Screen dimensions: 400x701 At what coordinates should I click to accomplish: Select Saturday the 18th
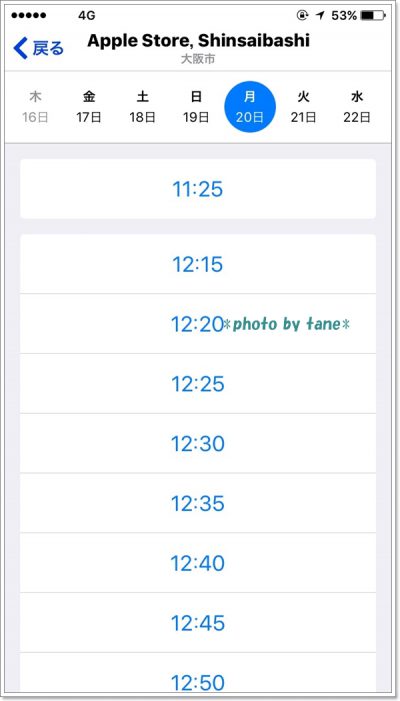pyautogui.click(x=143, y=107)
